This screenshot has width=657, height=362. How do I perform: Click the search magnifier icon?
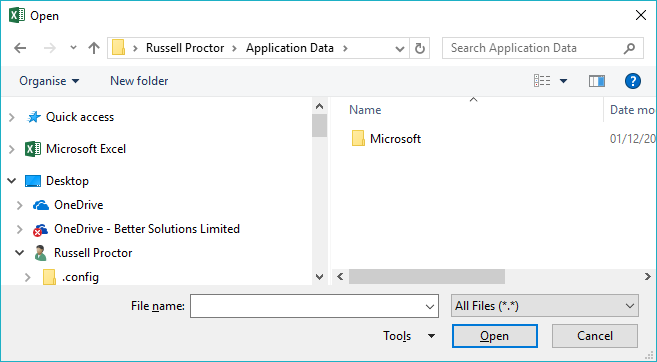click(x=629, y=49)
